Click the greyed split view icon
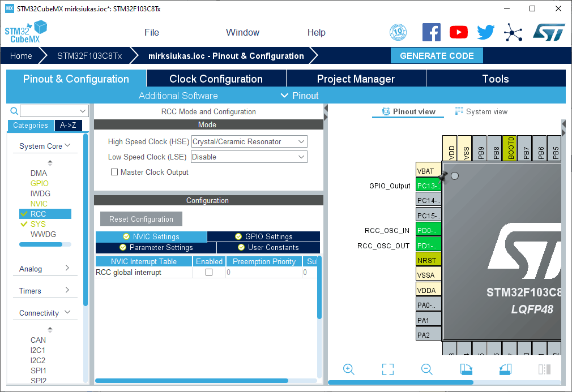572x392 pixels. [x=544, y=369]
